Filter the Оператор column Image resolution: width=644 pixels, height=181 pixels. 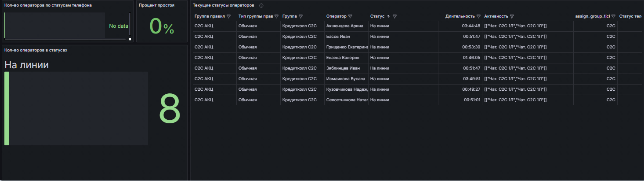pyautogui.click(x=350, y=16)
